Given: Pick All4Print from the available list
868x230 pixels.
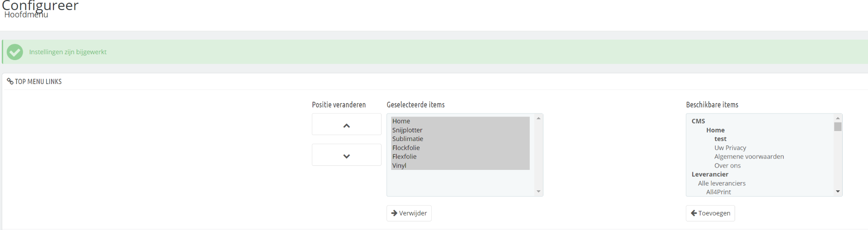Looking at the screenshot, I should pyautogui.click(x=718, y=192).
